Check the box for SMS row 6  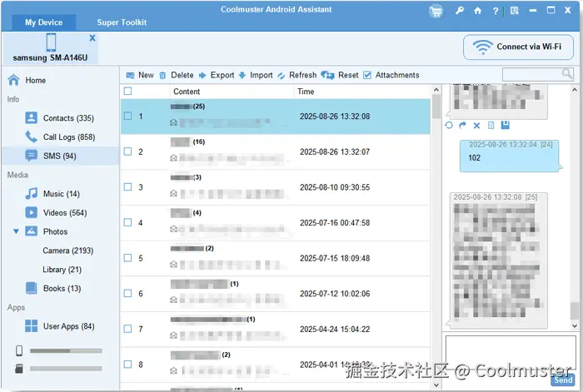pos(127,293)
